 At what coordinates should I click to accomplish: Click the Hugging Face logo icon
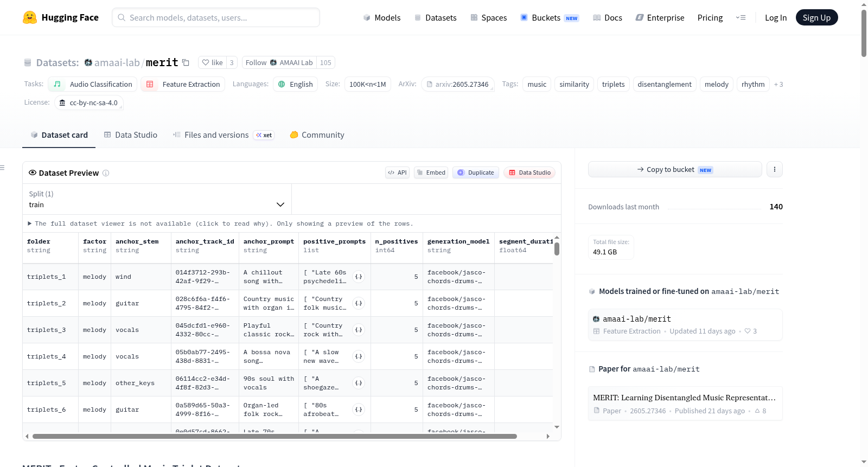tap(30, 17)
